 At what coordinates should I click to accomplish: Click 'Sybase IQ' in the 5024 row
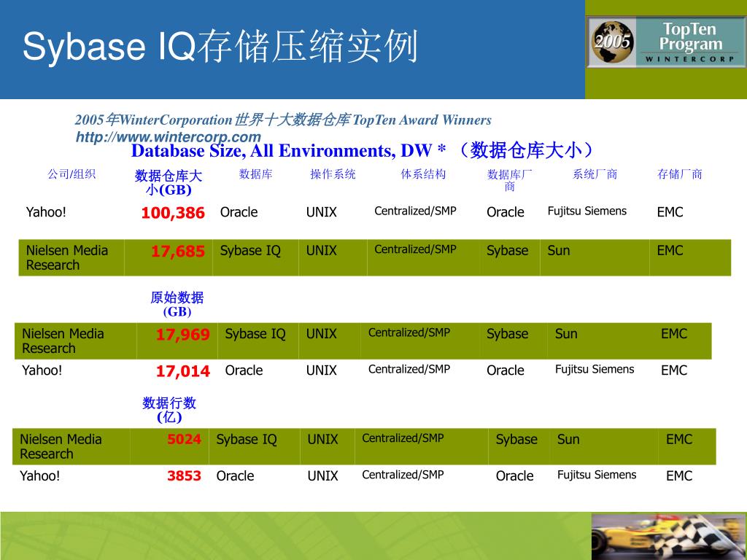247,440
